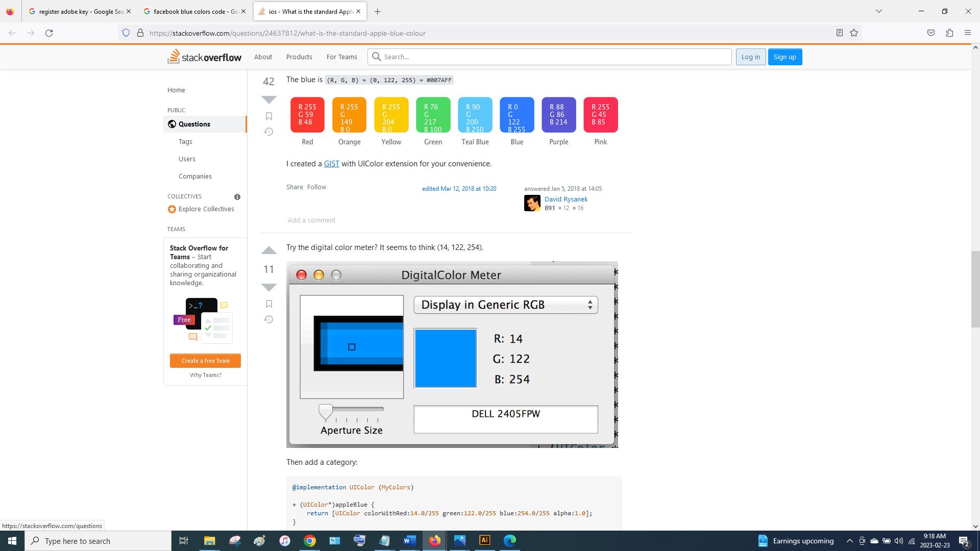Bookmark the 11-vote answer
Image resolution: width=980 pixels, height=551 pixels.
point(268,304)
